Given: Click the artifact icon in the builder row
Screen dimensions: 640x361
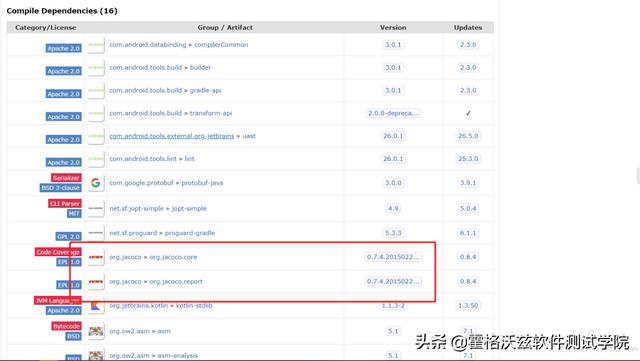Looking at the screenshot, I should [96, 68].
